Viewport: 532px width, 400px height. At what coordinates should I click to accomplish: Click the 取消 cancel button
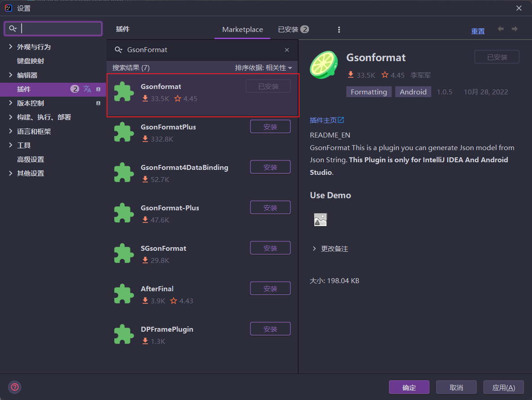pos(456,387)
